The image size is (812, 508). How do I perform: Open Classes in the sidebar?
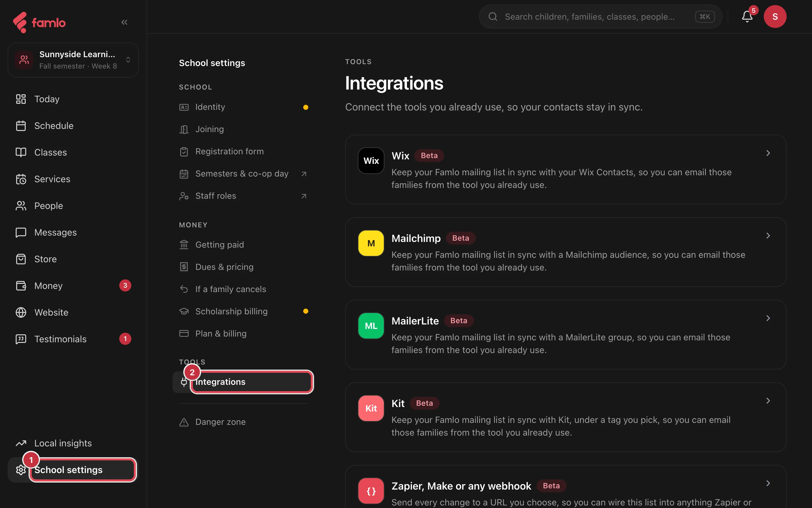tap(73, 152)
